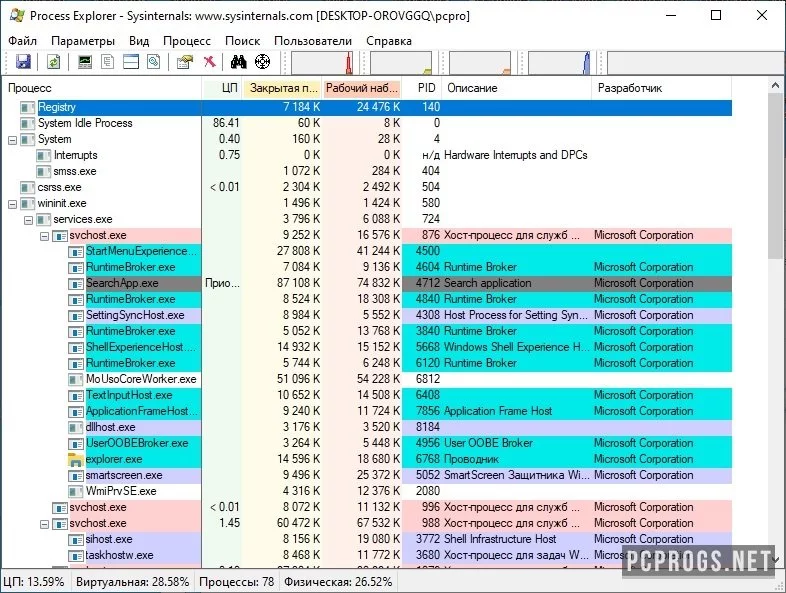Click the smss.exe process icon
786x593 pixels.
(44, 171)
